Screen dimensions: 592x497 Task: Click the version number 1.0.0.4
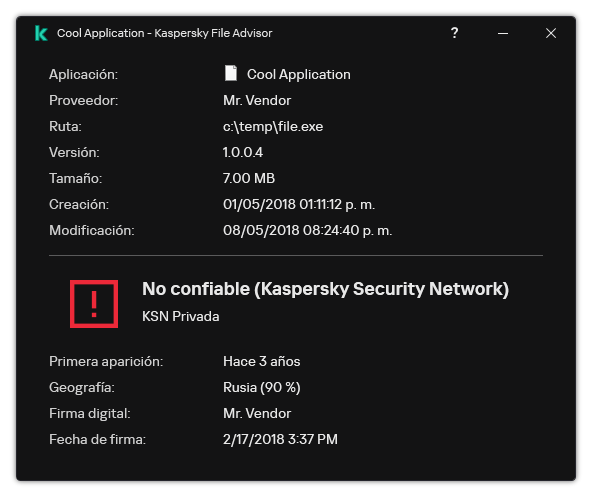pos(243,153)
